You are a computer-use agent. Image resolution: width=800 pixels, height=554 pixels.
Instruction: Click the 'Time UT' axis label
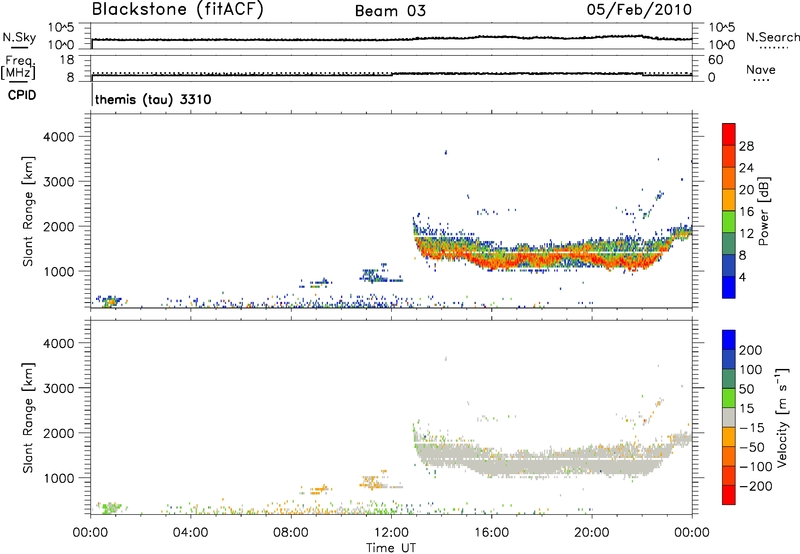coord(391,548)
